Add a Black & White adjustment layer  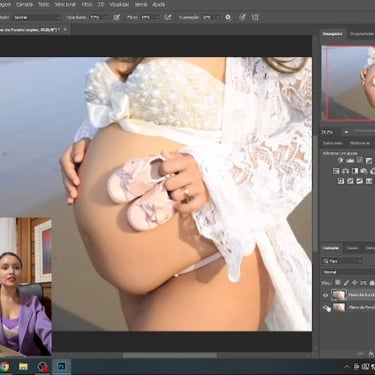point(355,171)
